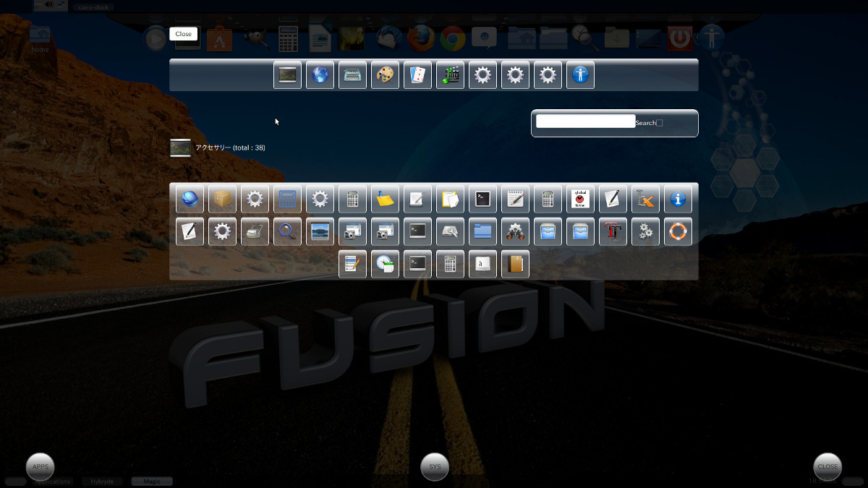
Task: Launch the glossy blue sphere application
Action: tap(190, 199)
